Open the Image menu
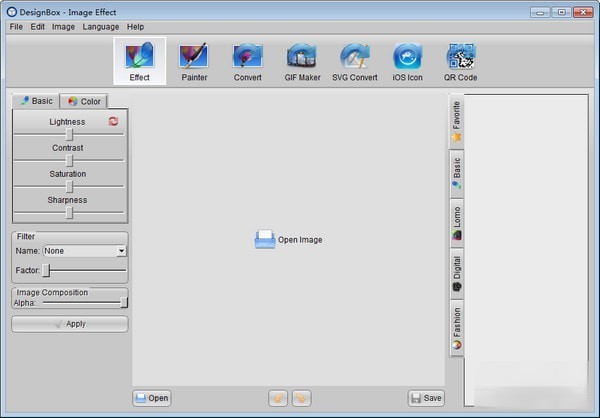 pos(63,27)
